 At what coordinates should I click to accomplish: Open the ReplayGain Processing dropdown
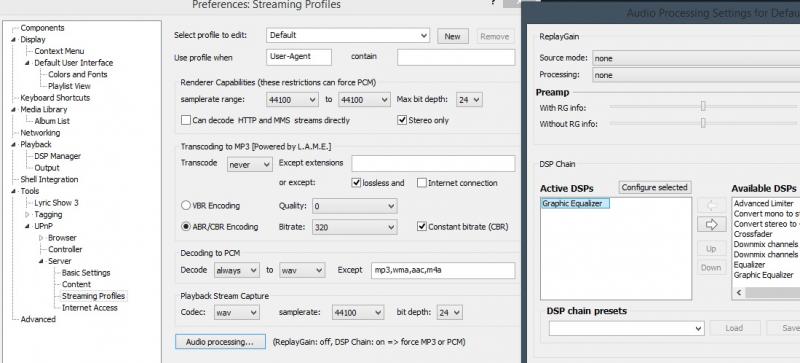pyautogui.click(x=696, y=75)
